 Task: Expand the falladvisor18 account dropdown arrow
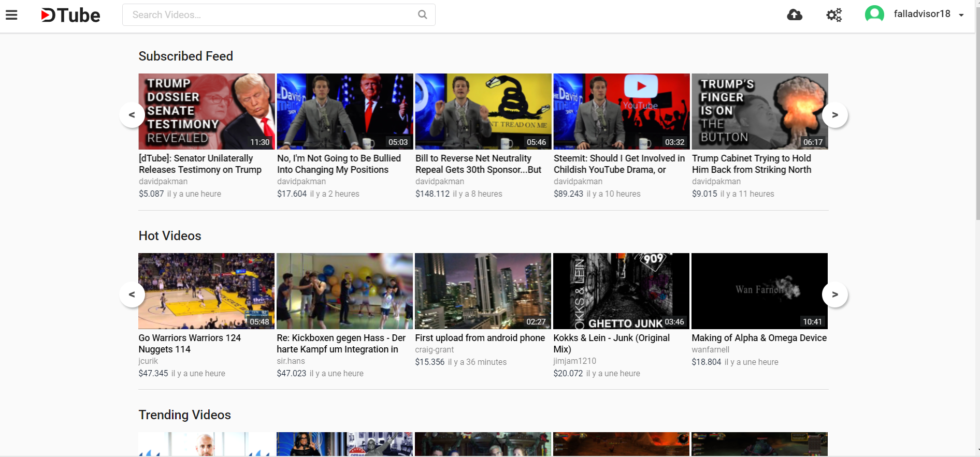(961, 15)
